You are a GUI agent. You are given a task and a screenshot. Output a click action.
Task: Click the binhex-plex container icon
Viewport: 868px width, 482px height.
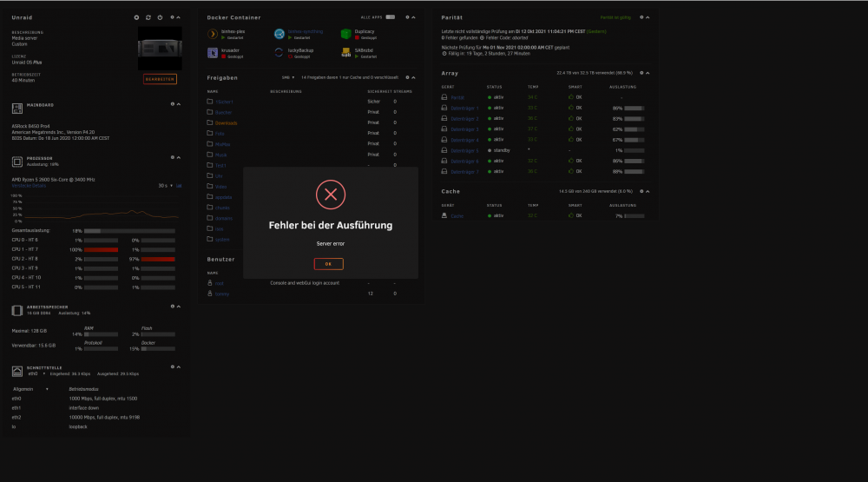pos(213,35)
